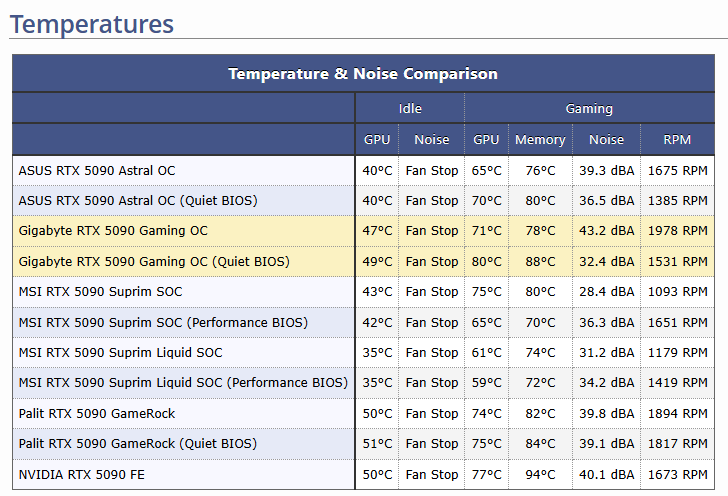
Task: Click the Memory column header
Action: pyautogui.click(x=540, y=139)
